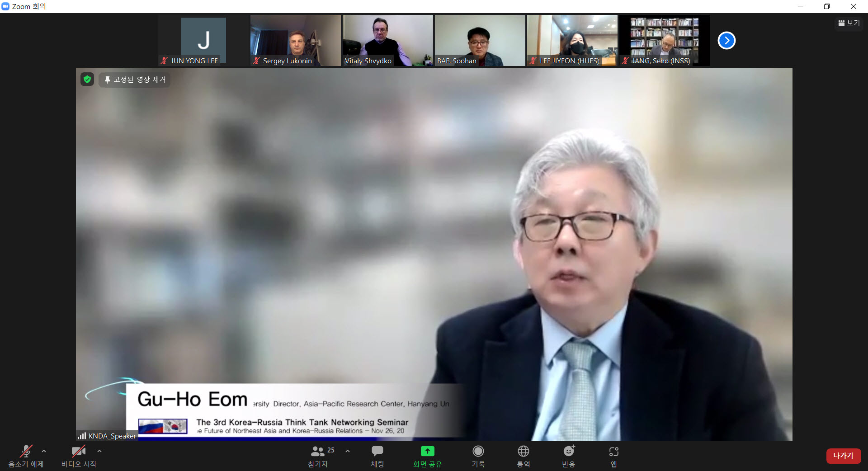Open the chat panel
The image size is (868, 471).
[377, 455]
